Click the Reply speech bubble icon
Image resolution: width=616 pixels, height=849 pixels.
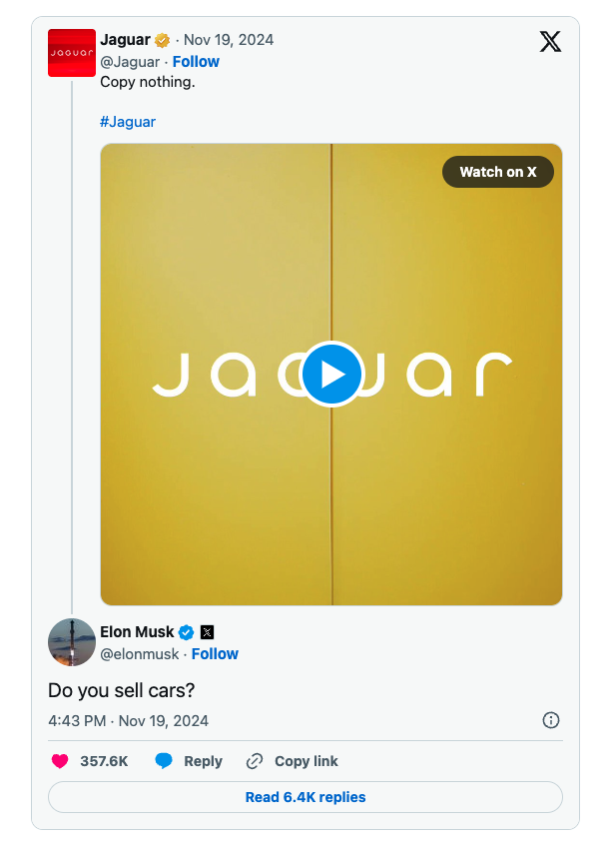pyautogui.click(x=164, y=761)
